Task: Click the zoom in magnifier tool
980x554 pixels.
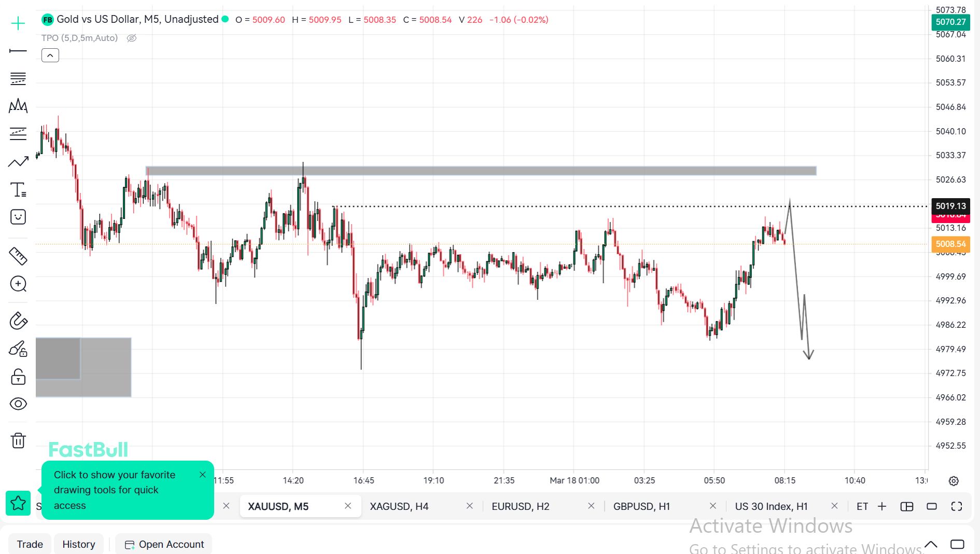Action: (x=18, y=284)
